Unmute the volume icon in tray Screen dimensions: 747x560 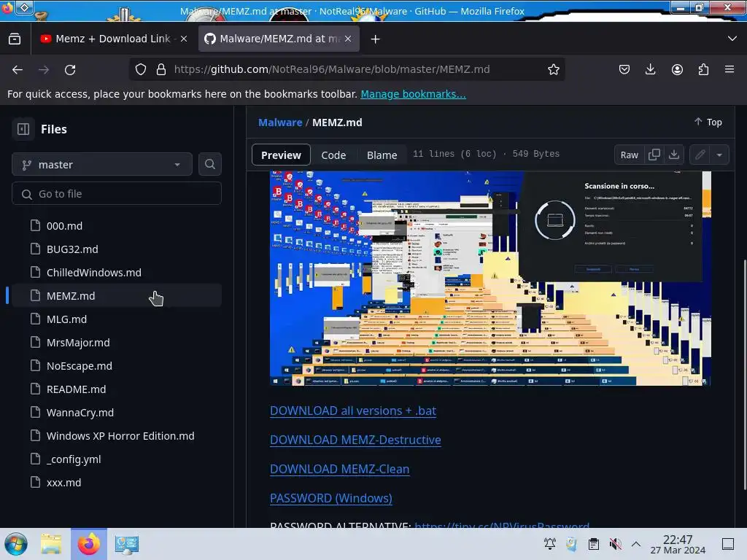[615, 544]
